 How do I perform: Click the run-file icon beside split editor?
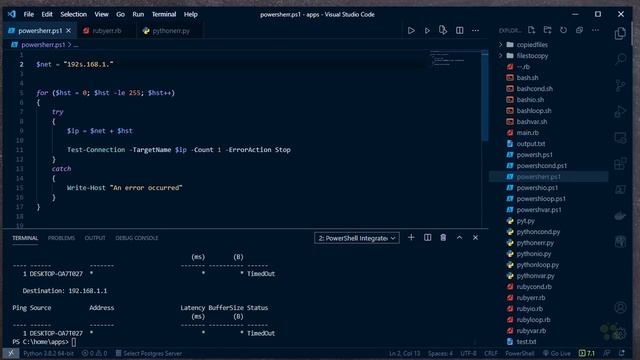tap(443, 30)
